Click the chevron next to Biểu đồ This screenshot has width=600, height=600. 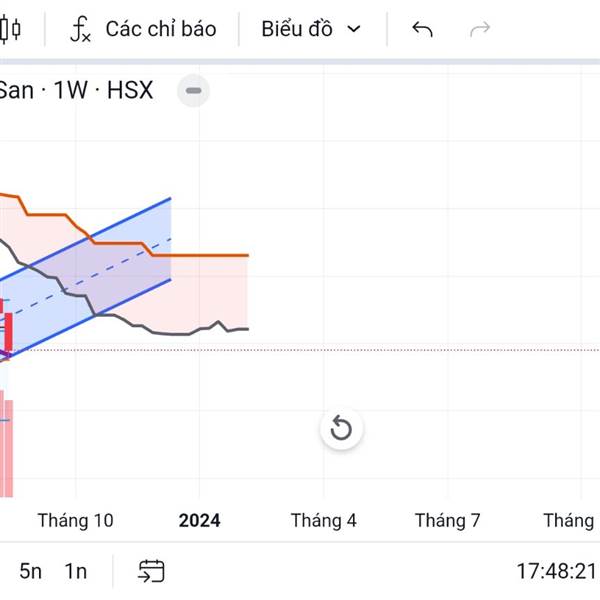click(x=354, y=29)
